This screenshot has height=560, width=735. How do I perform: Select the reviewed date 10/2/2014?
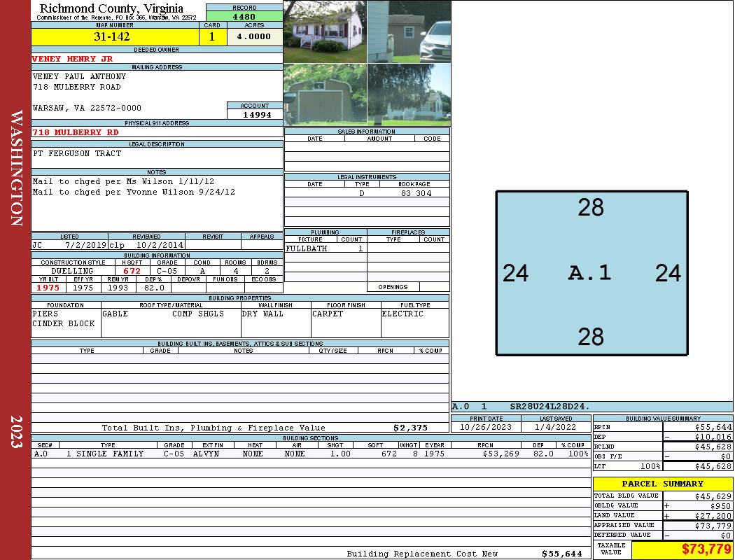160,245
